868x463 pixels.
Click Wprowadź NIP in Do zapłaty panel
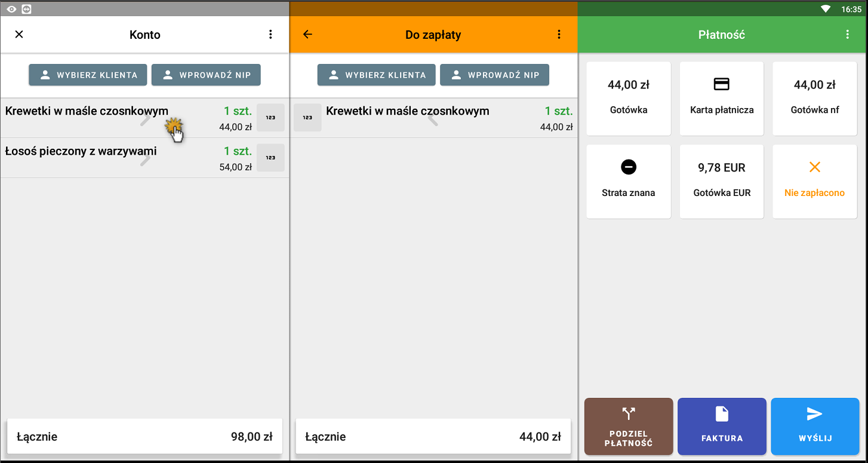point(494,75)
